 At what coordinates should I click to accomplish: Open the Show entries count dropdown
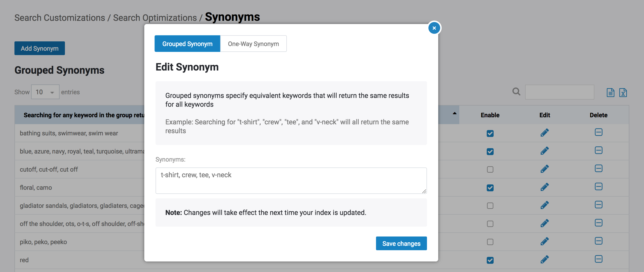tap(45, 92)
